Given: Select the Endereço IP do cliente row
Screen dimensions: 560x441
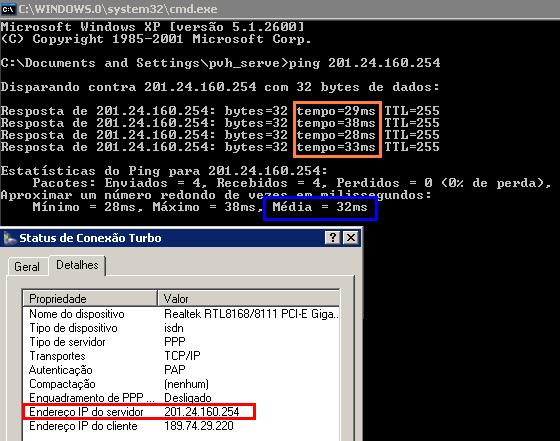Looking at the screenshot, I should pos(181,426).
